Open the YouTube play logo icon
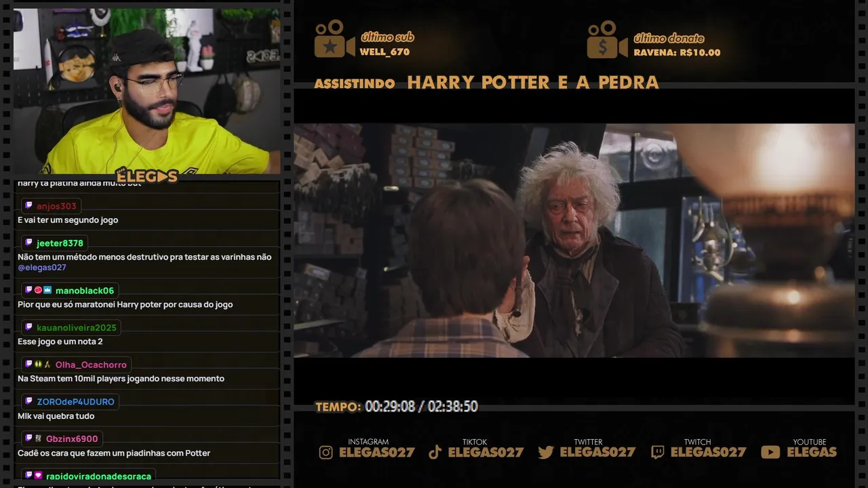868x488 pixels. 770,452
